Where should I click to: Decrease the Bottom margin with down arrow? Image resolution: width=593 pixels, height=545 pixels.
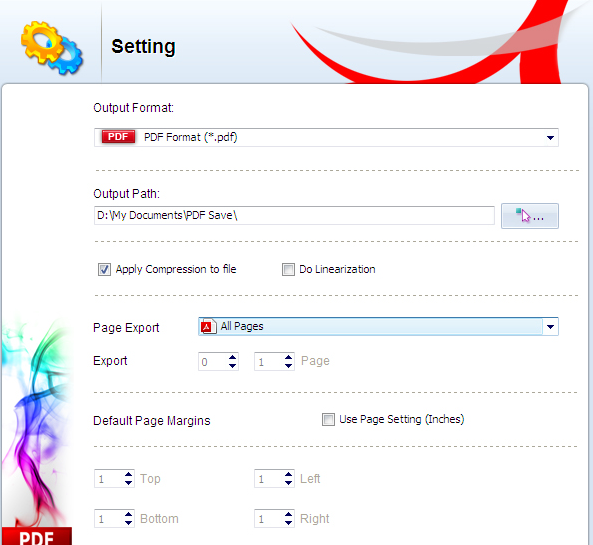(x=129, y=523)
